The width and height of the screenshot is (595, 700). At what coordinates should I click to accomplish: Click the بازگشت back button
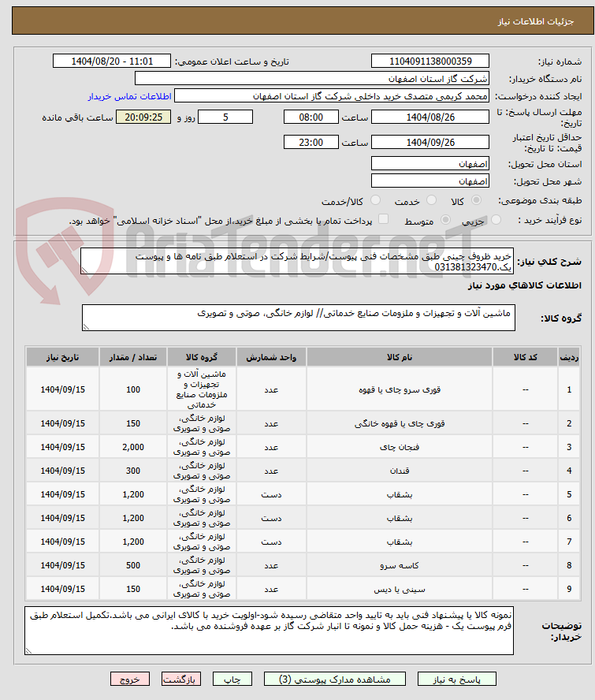pyautogui.click(x=181, y=679)
